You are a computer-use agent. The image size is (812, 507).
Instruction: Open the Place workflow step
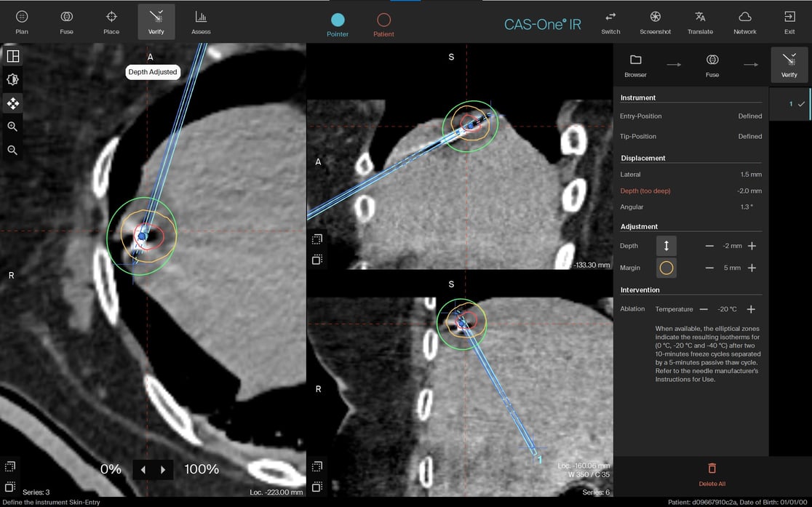(111, 23)
